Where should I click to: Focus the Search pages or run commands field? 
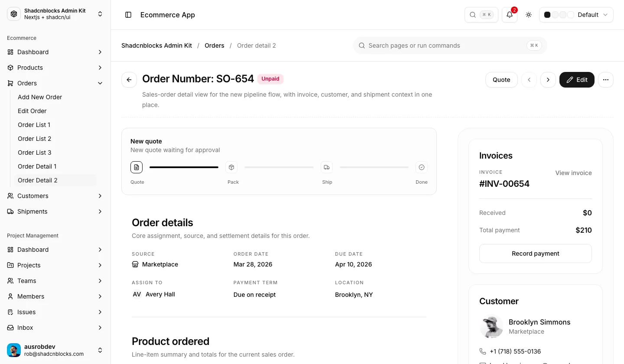tap(450, 45)
